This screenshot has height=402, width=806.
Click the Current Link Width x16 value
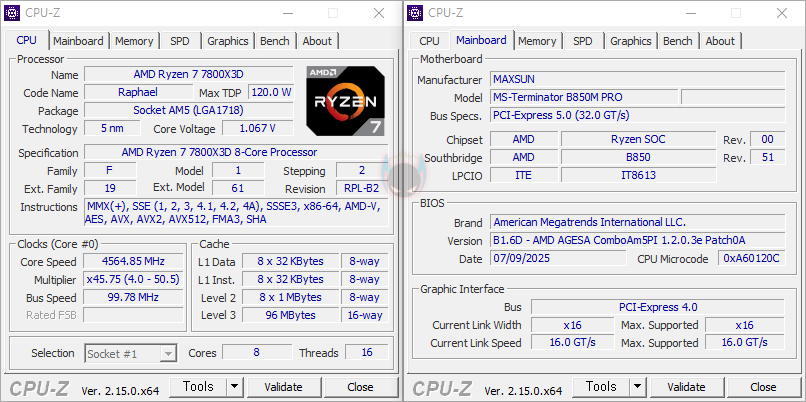click(573, 325)
